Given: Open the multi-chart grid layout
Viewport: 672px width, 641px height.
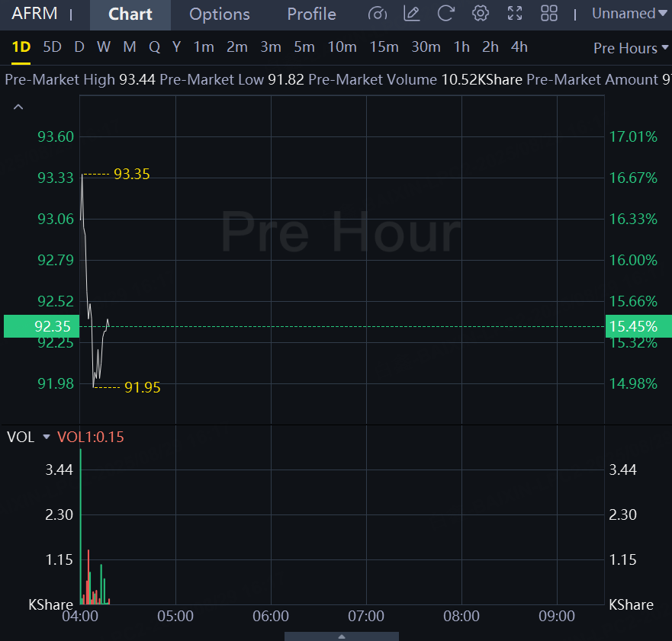Looking at the screenshot, I should coord(549,14).
